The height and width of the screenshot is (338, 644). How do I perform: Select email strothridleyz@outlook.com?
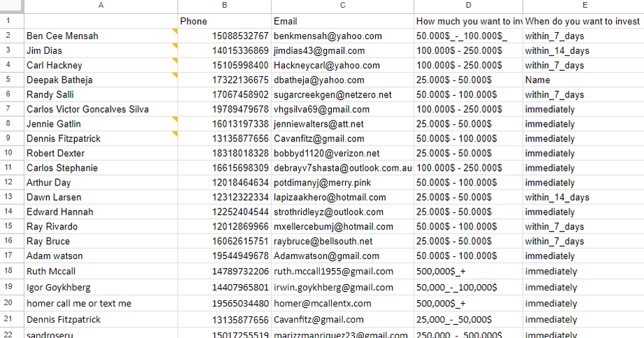pos(342,211)
